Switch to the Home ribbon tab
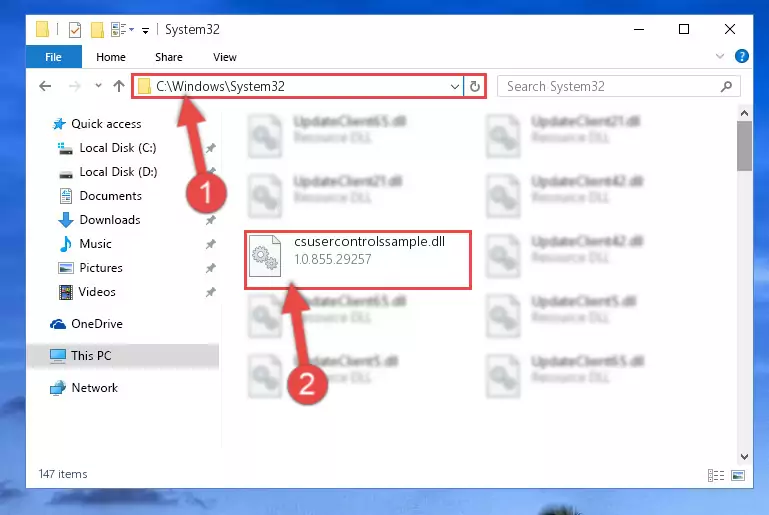The width and height of the screenshot is (769, 515). coord(111,57)
